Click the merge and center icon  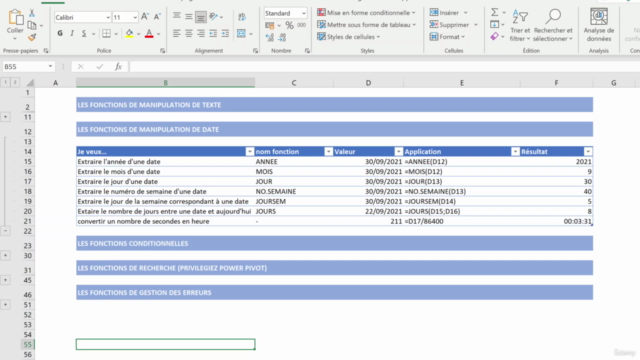[241, 33]
